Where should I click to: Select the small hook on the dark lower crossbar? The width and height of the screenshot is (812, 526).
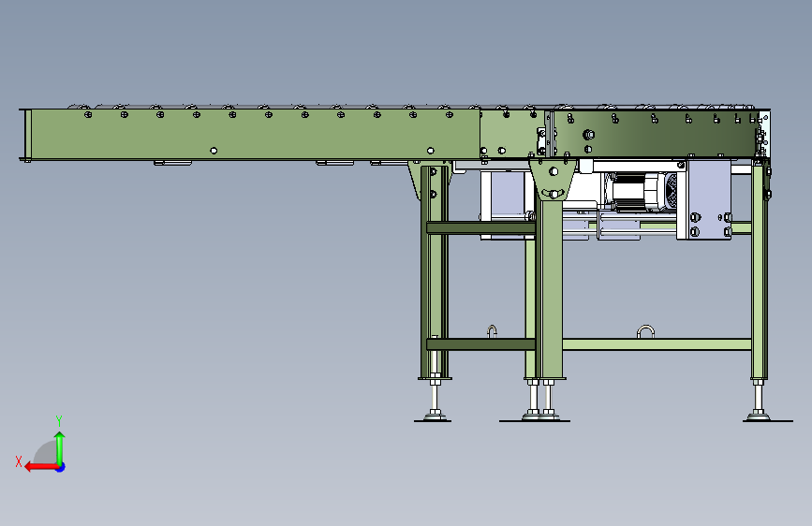tap(492, 331)
